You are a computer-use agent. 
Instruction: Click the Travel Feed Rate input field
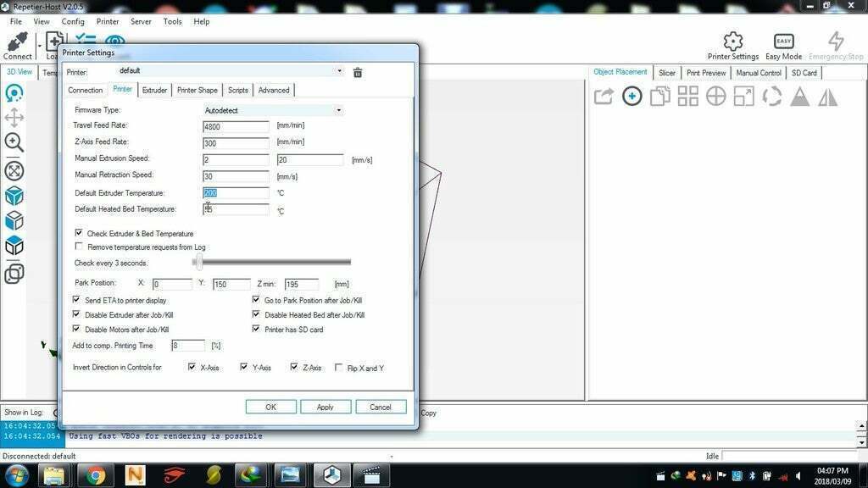click(236, 127)
